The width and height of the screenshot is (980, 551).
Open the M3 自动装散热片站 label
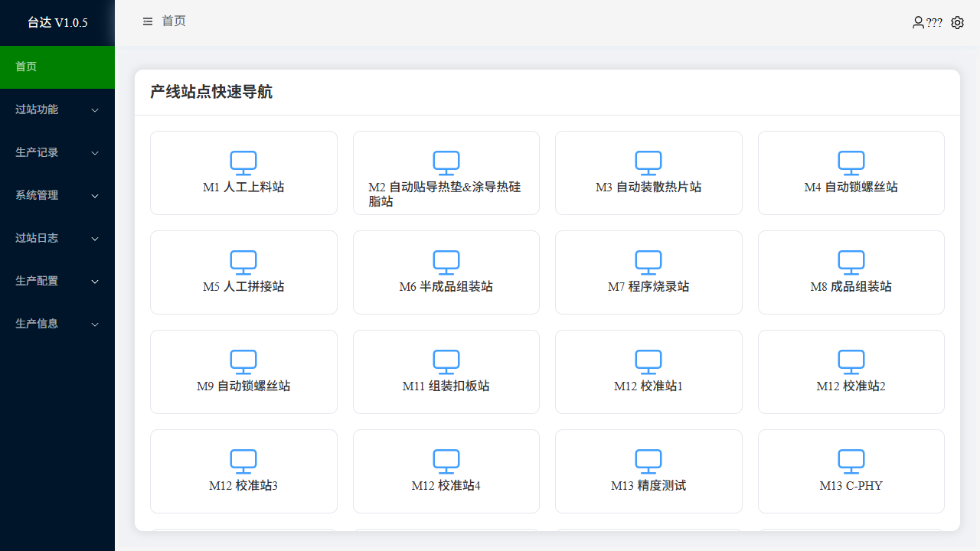648,187
